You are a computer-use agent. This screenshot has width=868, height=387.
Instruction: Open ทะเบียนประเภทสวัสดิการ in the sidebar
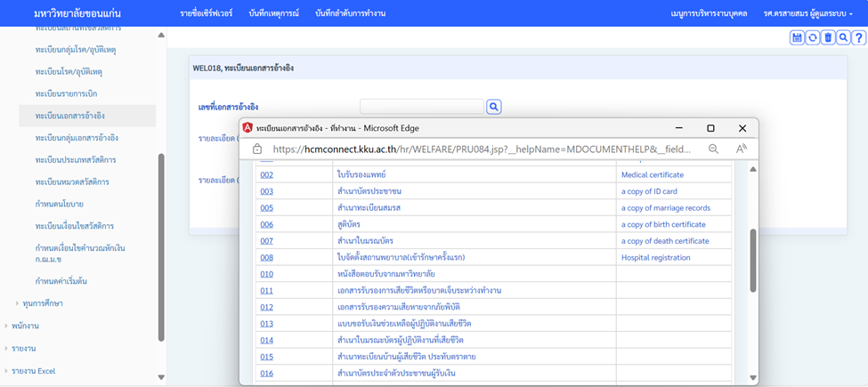coord(76,159)
